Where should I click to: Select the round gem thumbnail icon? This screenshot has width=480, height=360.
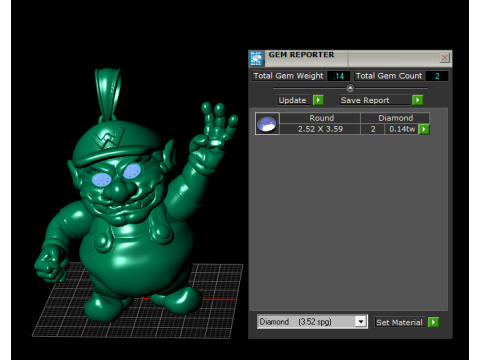[x=267, y=124]
